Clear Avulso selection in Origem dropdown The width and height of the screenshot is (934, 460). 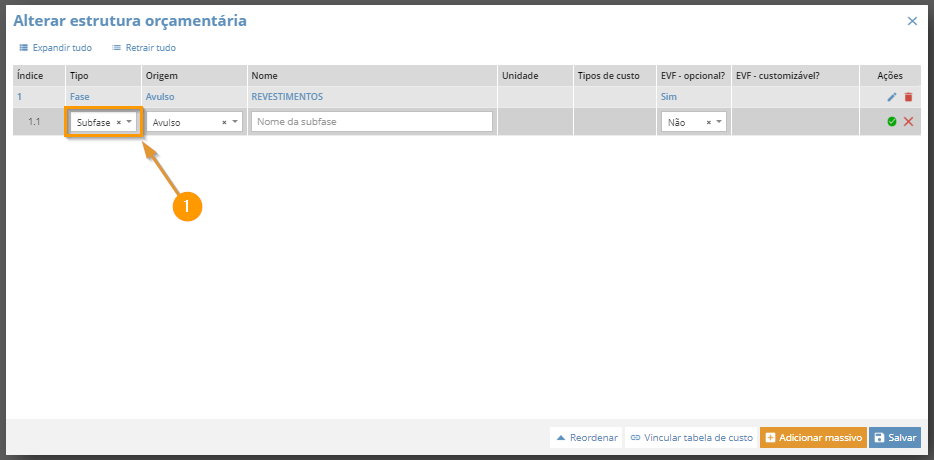point(225,122)
